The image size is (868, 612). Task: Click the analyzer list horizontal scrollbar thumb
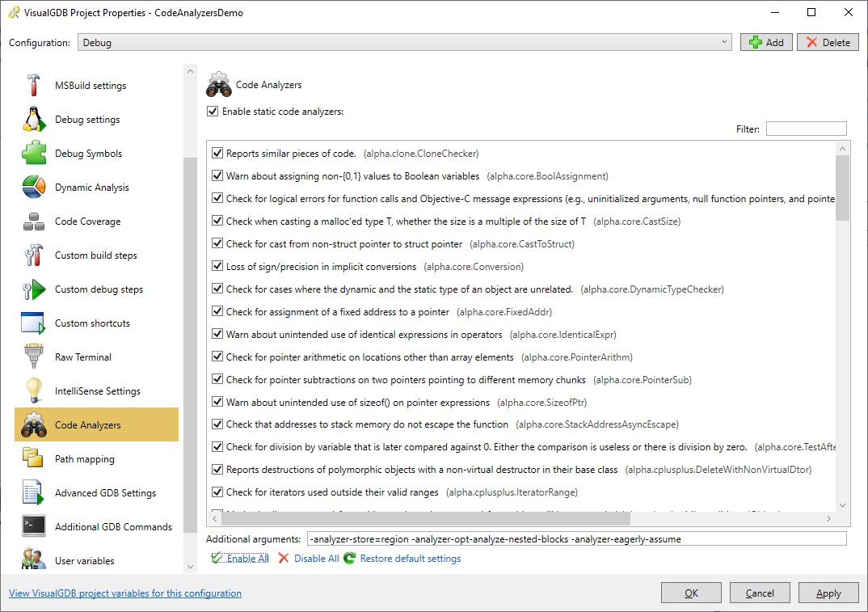[426, 518]
